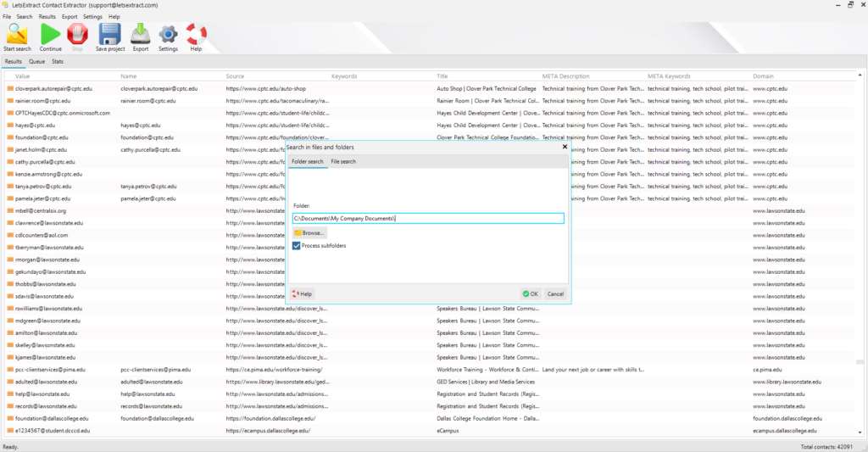Select tberryman@lawsonstate.edu row

click(49, 248)
